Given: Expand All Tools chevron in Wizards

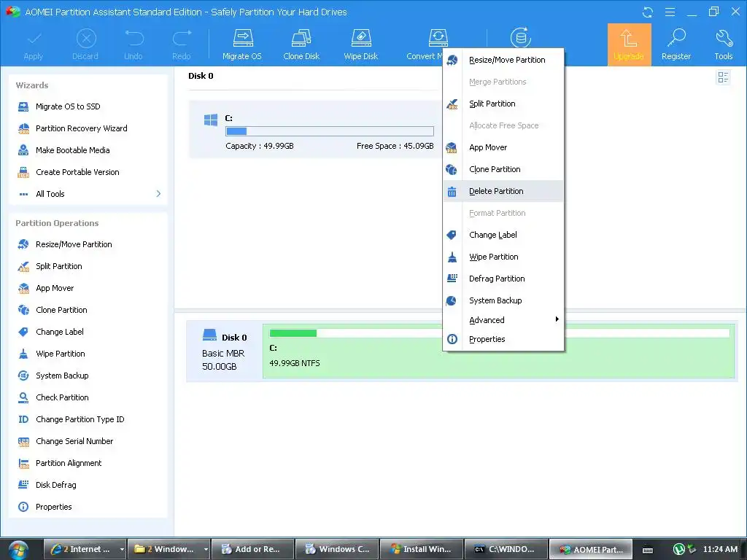Looking at the screenshot, I should (x=158, y=194).
